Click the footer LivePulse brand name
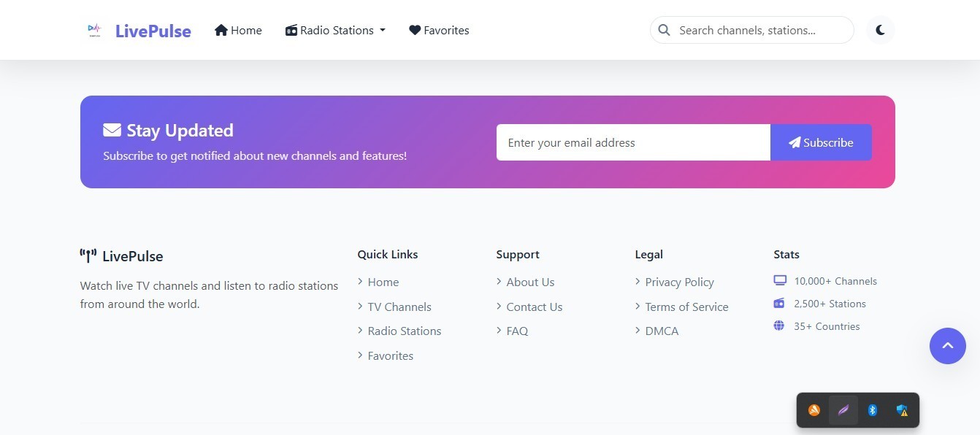 133,256
